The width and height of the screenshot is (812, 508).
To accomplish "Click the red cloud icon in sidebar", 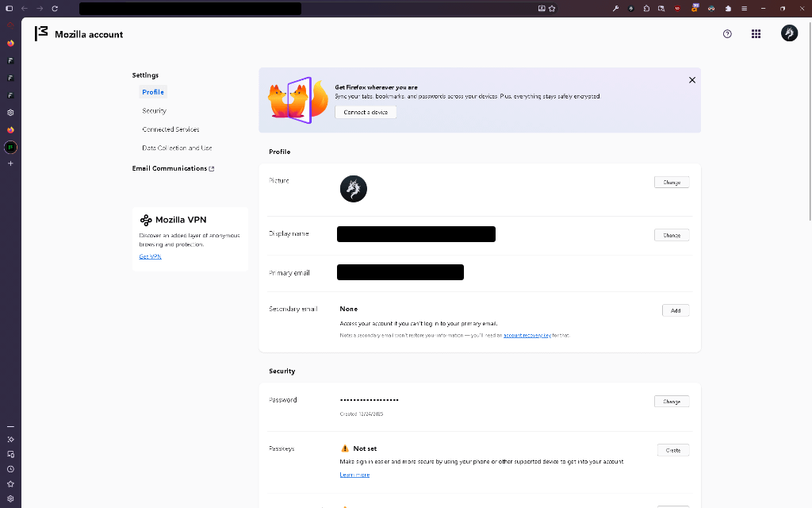I will (10, 25).
